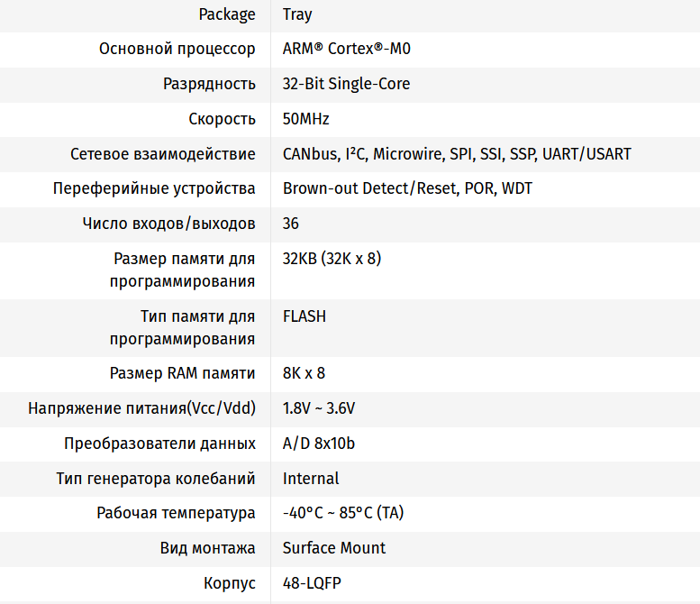Click the "Сетевое взаимодействие" label
Screen dimensions: 700x604
(163, 154)
